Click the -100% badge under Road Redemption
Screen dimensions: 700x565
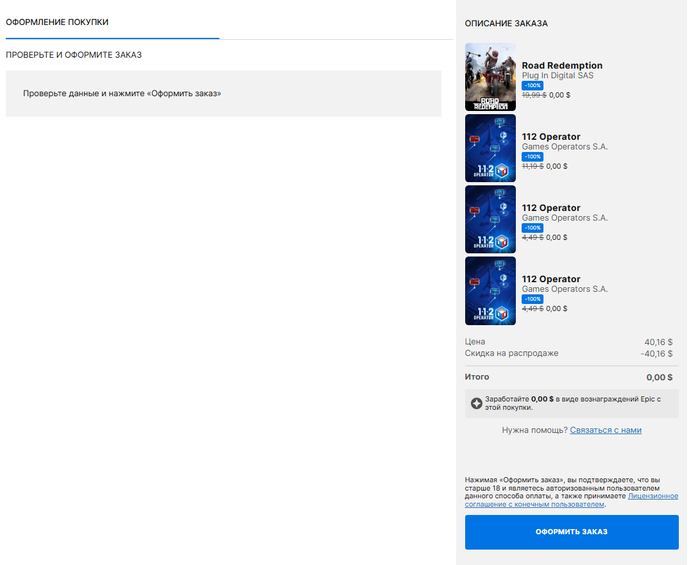pos(532,85)
